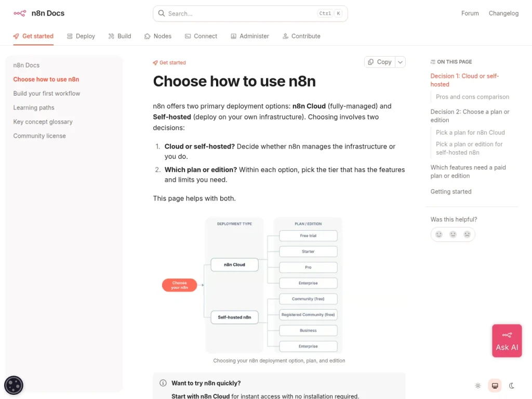Jump to Pick a plan for n8n Cloud

[x=470, y=132]
